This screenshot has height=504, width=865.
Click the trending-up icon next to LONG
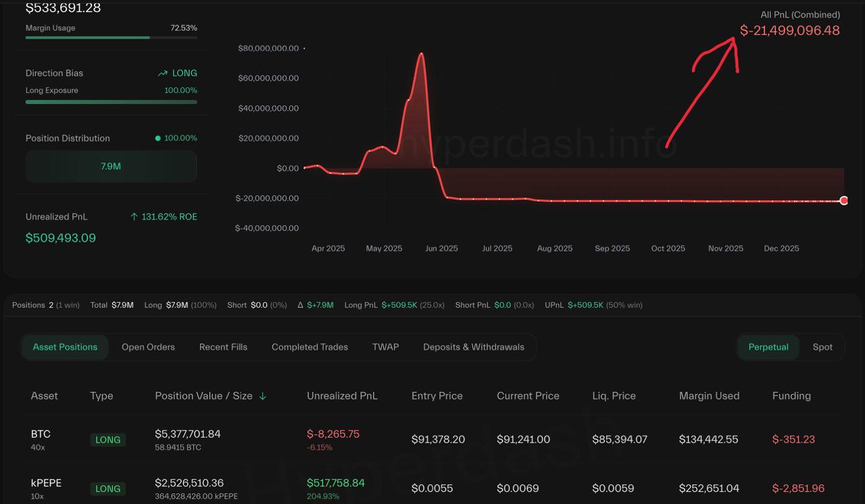[162, 73]
